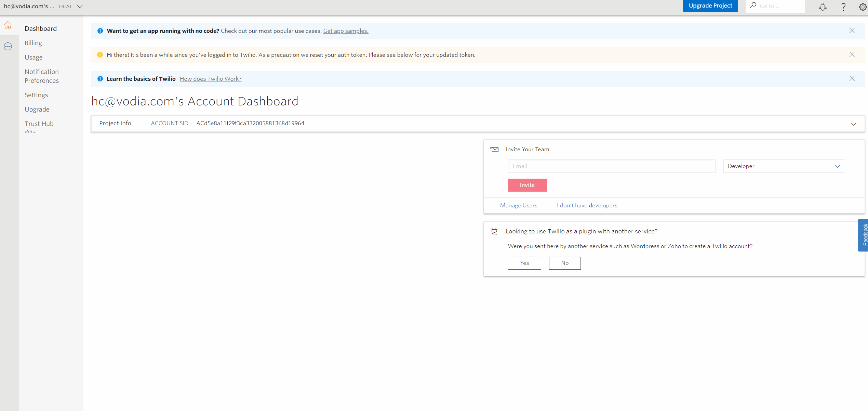
Task: Open Trust Hub Beta in sidebar
Action: 39,127
